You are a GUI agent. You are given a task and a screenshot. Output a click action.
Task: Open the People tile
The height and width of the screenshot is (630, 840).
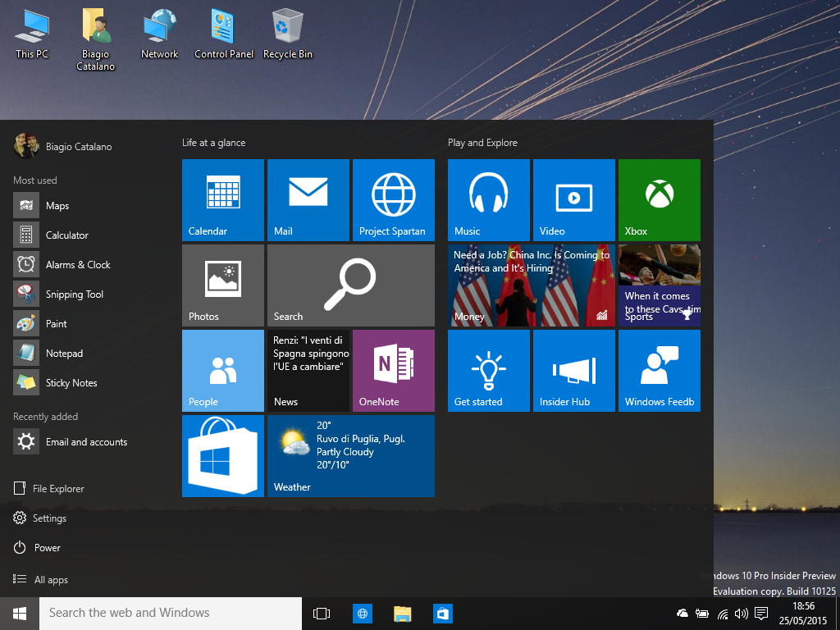(x=223, y=370)
